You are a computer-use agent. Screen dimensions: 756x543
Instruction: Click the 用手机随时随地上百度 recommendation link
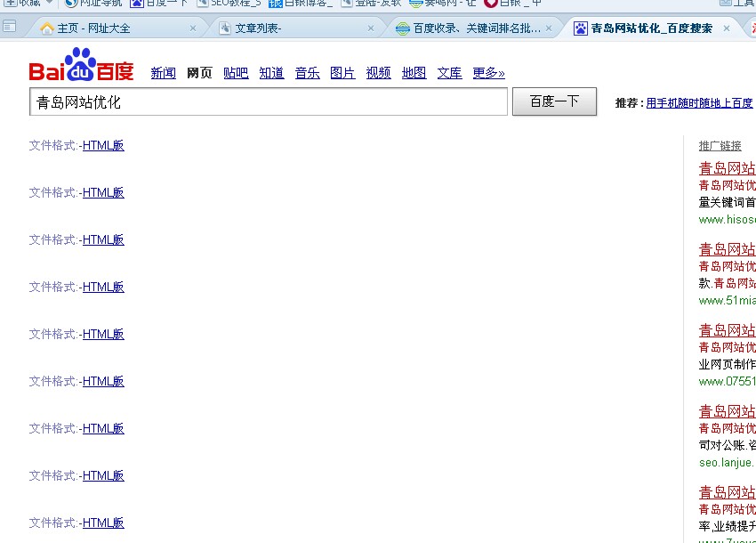coord(699,103)
